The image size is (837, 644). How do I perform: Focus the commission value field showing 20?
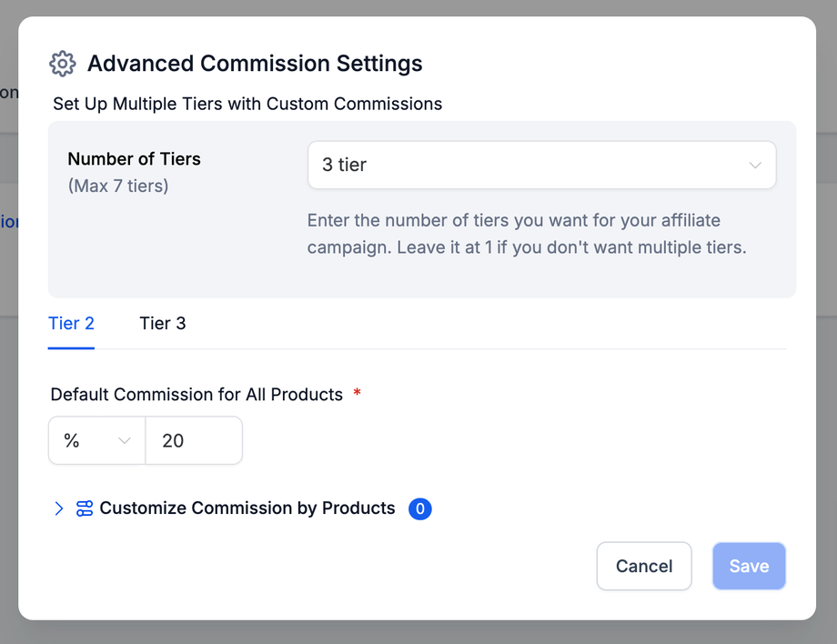194,441
